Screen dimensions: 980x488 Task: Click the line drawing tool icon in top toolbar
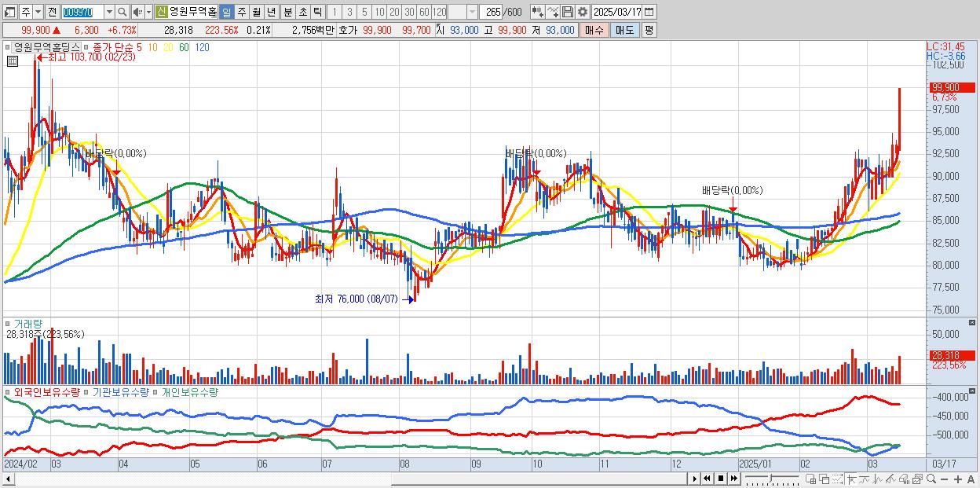(553, 12)
